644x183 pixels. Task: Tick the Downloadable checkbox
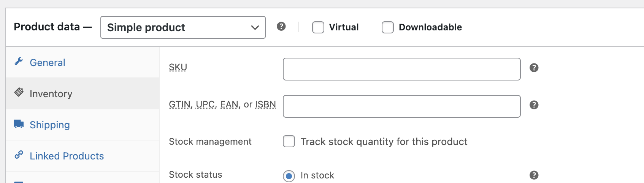coord(388,27)
